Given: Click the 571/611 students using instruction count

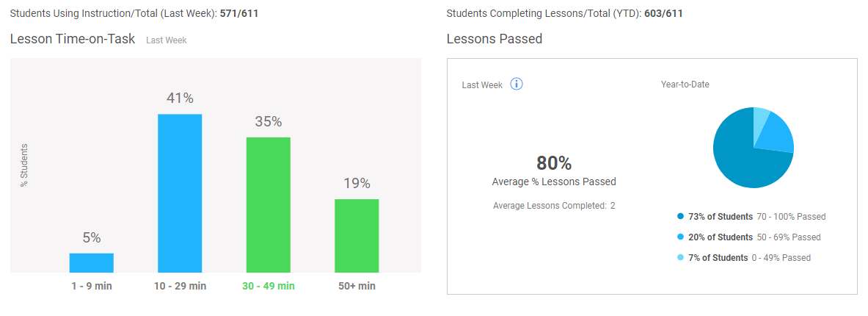Looking at the screenshot, I should (239, 13).
